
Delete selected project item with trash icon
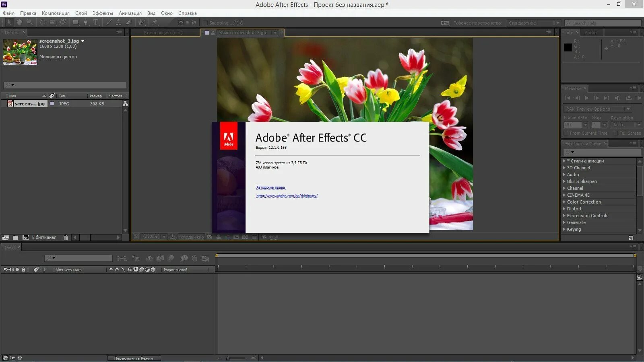(x=66, y=238)
